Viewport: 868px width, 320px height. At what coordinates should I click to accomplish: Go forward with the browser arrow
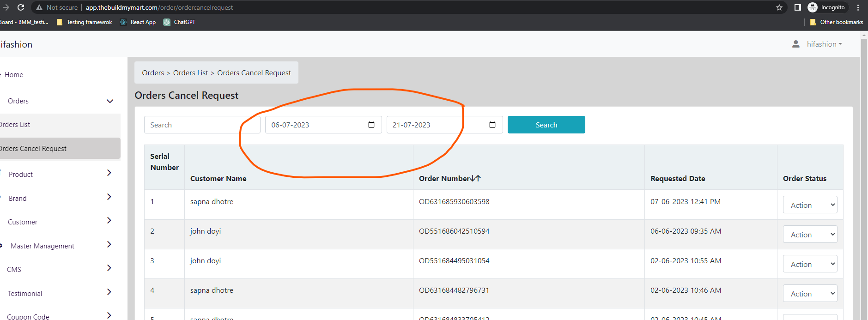[x=6, y=7]
